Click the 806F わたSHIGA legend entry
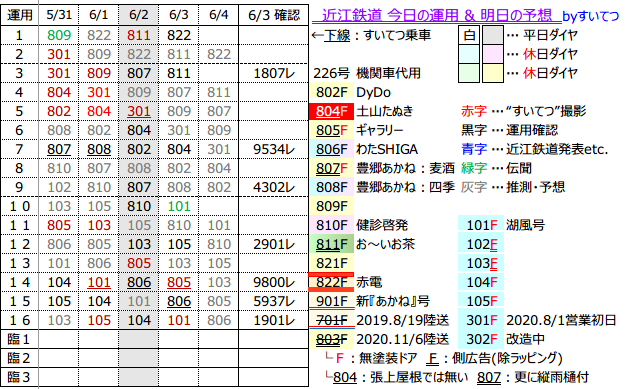 click(364, 149)
